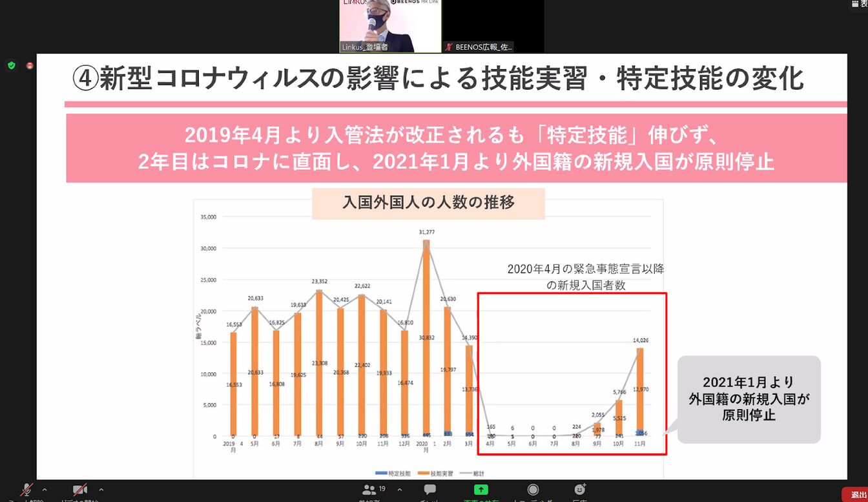The height and width of the screenshot is (502, 868).
Task: Click the 31,277 peak value label
Action: pos(426,232)
